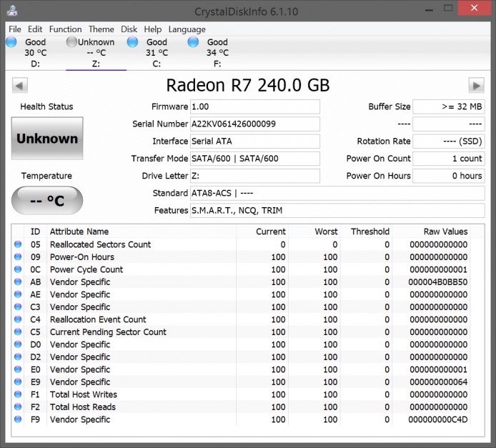Screen dimensions: 496x448
Task: Select disk C: at 31 °C
Action: tap(157, 53)
